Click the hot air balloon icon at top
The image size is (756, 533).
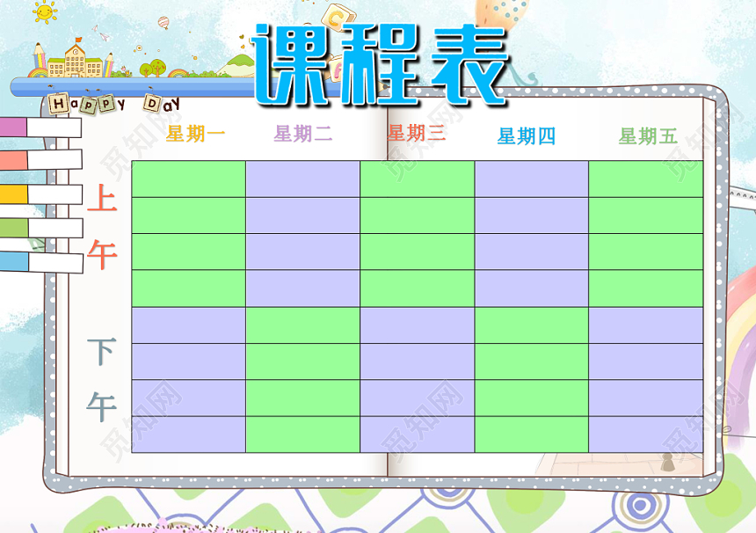tap(163, 23)
